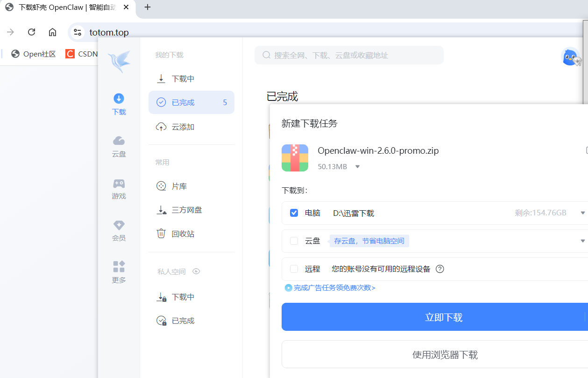588x378 pixels.
Task: Toggle visibility of 私人空间 with the eye icon
Action: tap(196, 271)
